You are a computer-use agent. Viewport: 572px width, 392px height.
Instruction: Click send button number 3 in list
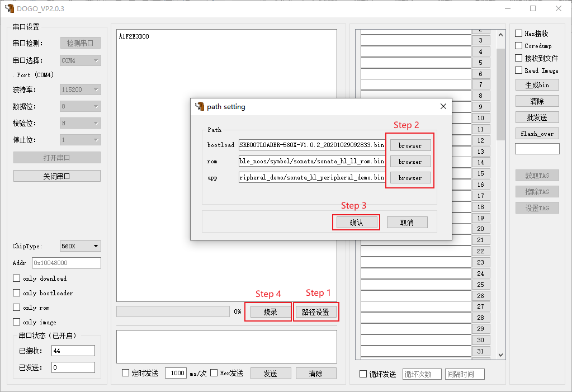480,40
